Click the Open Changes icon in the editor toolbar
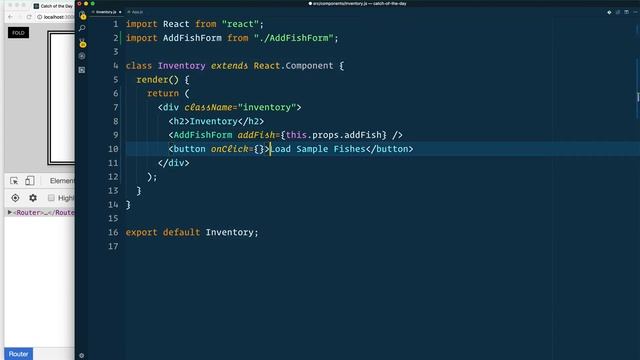640x360 pixels. pyautogui.click(x=618, y=12)
